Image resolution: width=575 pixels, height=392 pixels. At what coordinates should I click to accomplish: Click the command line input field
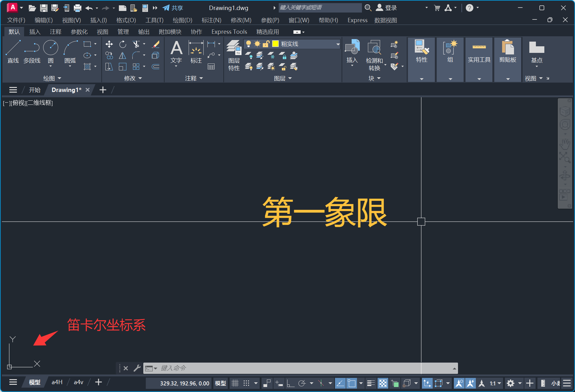300,368
